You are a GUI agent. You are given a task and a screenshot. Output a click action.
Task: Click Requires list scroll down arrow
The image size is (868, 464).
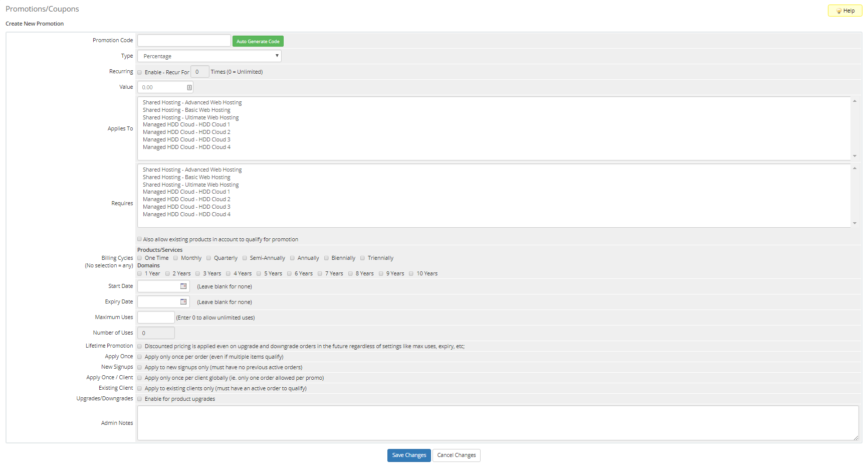point(854,223)
